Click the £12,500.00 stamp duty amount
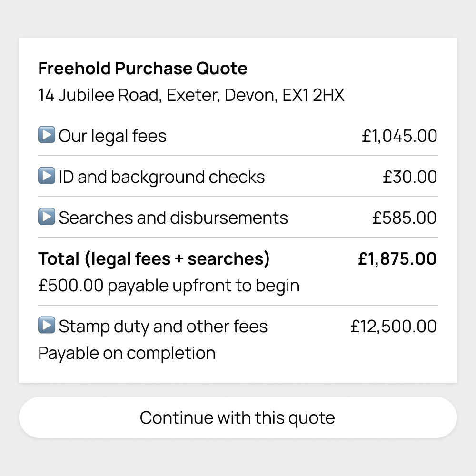 click(x=393, y=327)
